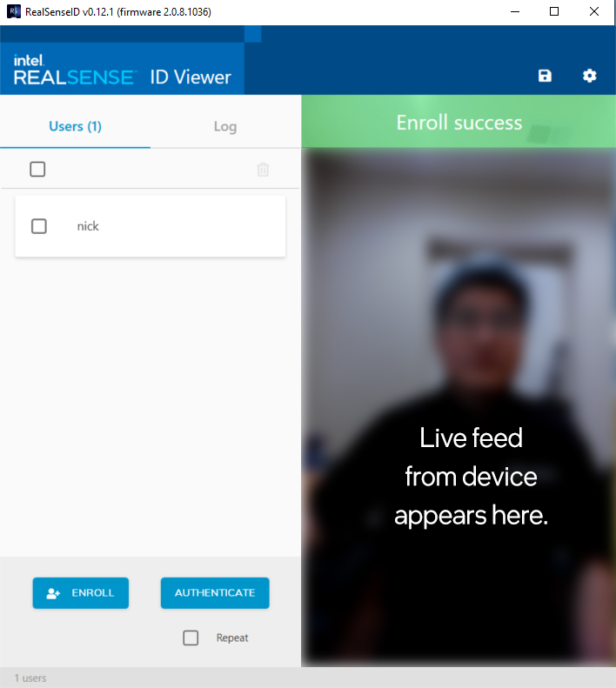This screenshot has width=616, height=688.
Task: Click the RealSenseID title bar app icon
Action: tap(14, 11)
